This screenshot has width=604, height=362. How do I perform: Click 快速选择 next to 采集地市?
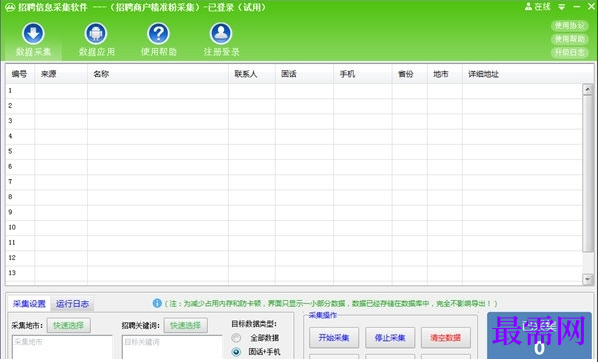(x=69, y=325)
